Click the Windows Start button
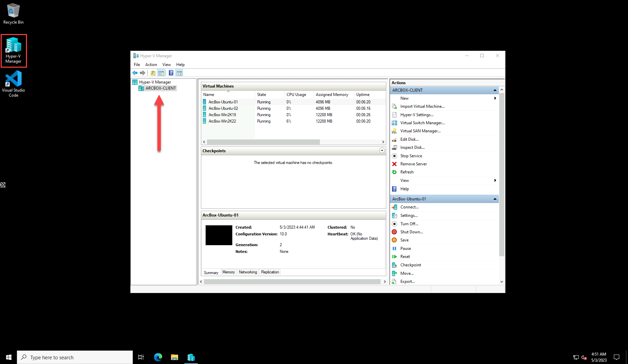This screenshot has height=364, width=628. (x=8, y=357)
